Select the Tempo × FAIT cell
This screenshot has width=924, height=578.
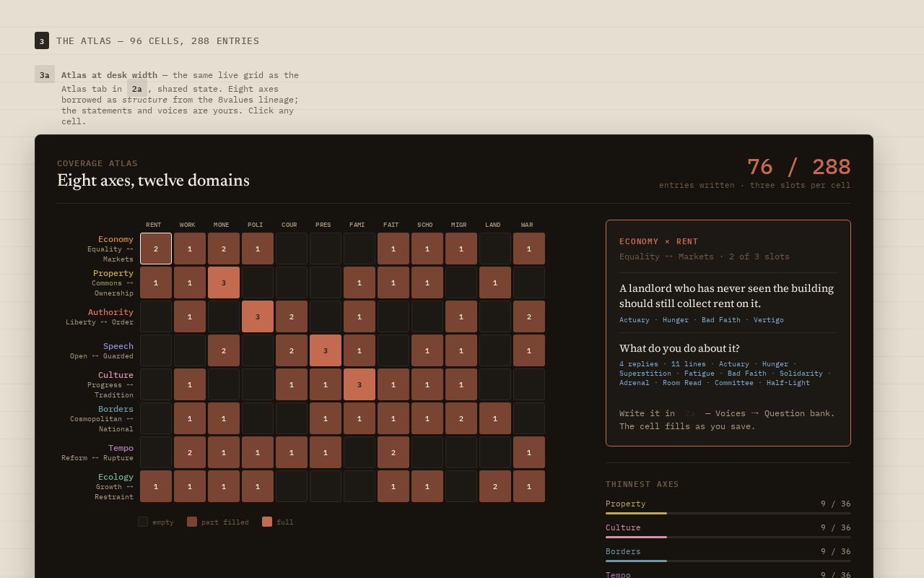click(x=393, y=452)
